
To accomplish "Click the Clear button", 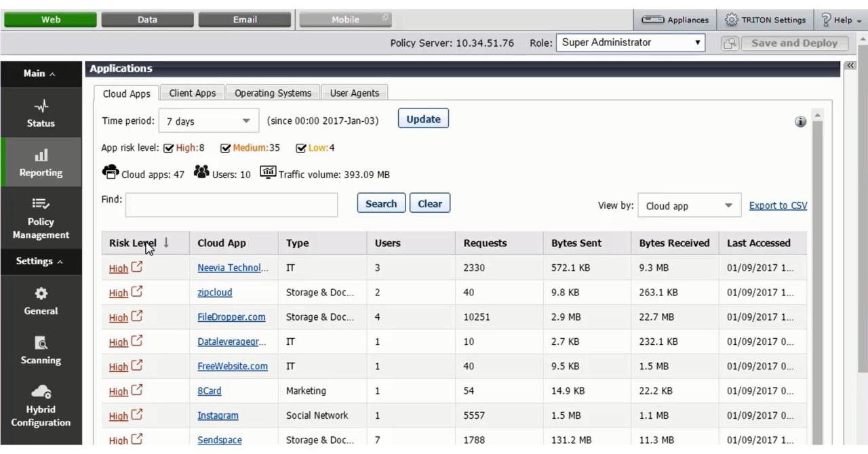I will pos(430,203).
